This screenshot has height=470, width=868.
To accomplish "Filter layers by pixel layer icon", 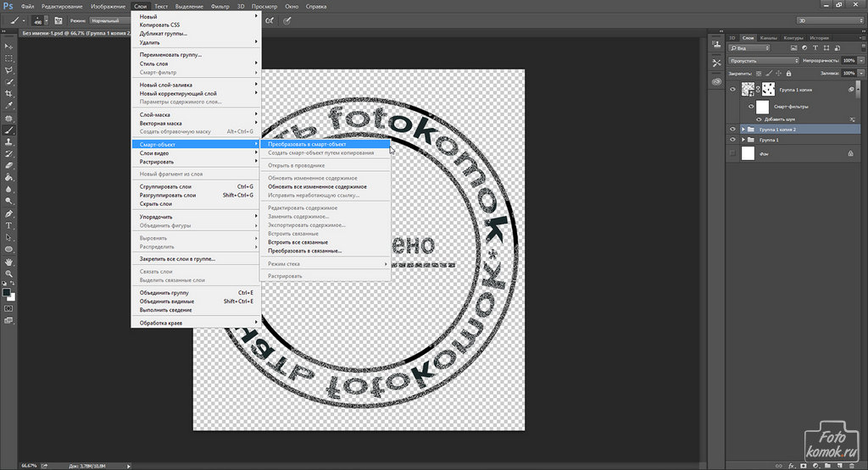I will point(793,48).
